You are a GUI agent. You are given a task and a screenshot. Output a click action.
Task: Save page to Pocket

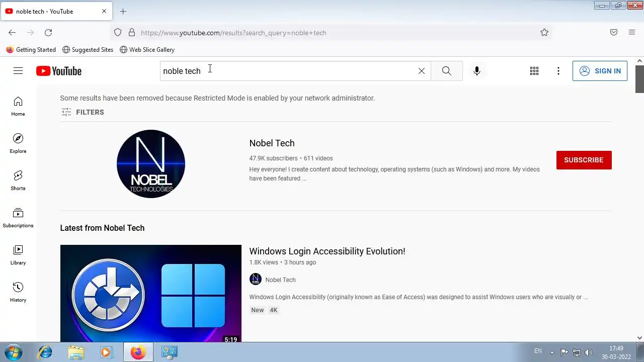tap(614, 33)
